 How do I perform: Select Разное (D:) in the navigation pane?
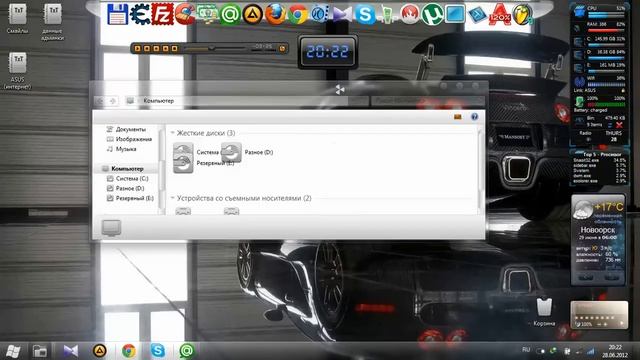126,188
